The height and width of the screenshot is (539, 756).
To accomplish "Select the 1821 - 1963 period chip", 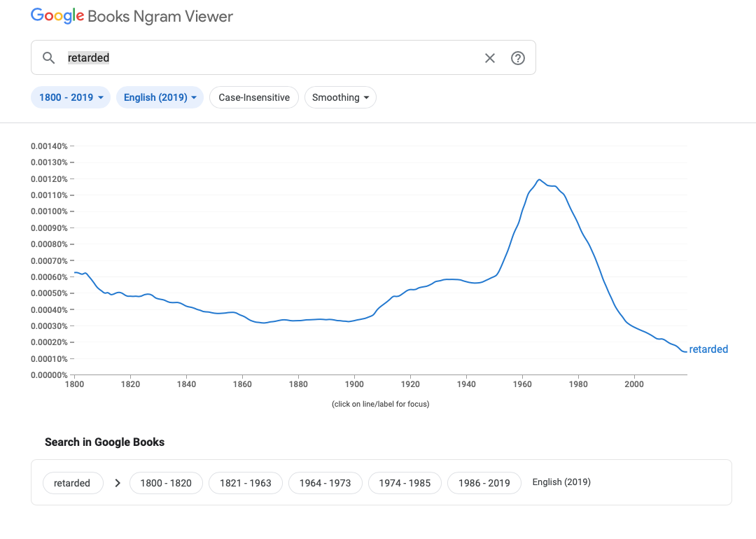I will pos(245,483).
